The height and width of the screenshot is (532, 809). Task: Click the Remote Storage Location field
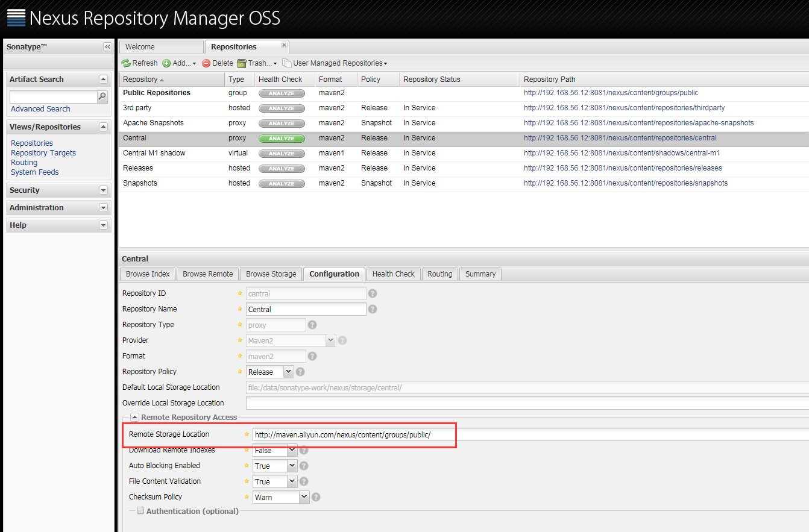530,434
